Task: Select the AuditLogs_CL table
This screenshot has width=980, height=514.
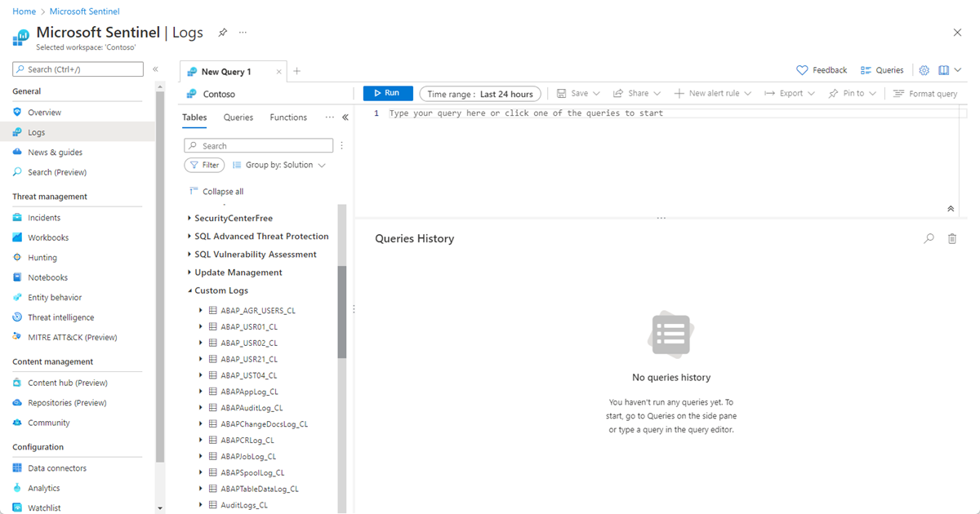Action: coord(244,505)
